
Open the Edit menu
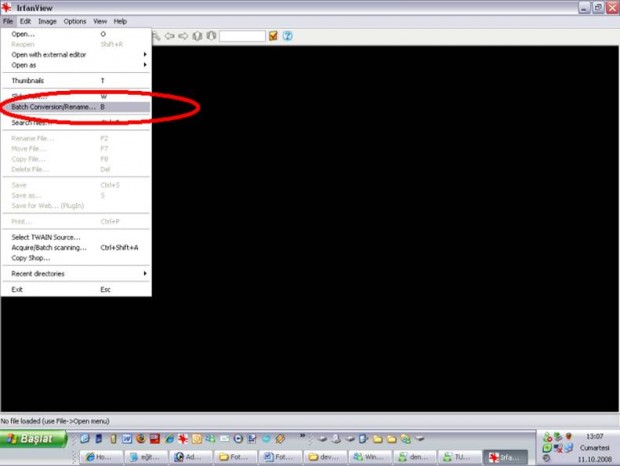tap(25, 21)
